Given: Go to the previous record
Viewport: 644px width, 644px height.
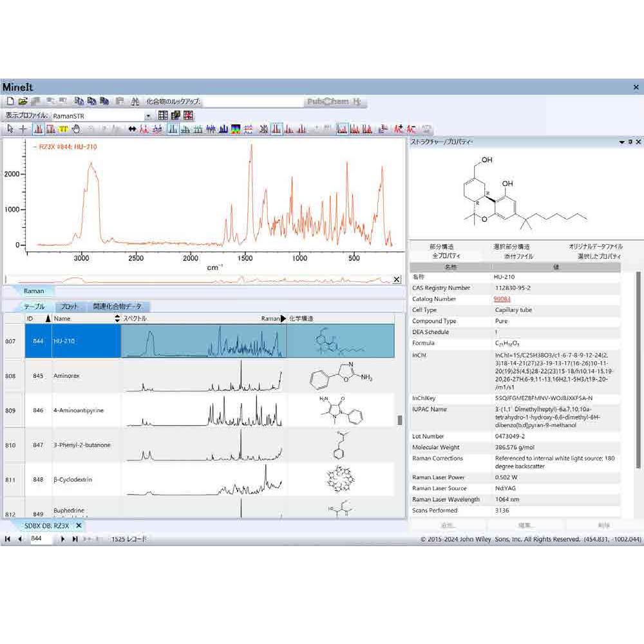Looking at the screenshot, I should [19, 539].
